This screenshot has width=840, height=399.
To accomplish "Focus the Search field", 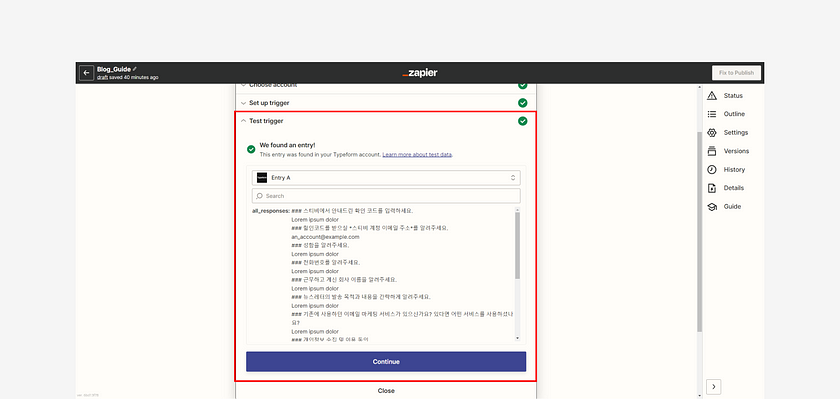I will coord(386,196).
